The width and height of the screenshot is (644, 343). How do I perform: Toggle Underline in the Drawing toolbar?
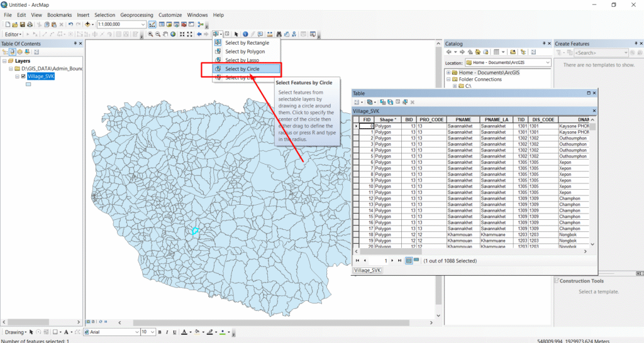(x=175, y=332)
